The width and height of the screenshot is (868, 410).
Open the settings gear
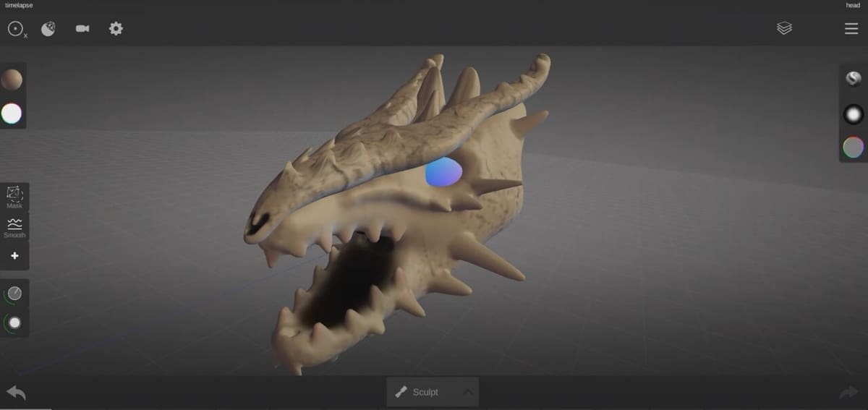pyautogui.click(x=116, y=29)
